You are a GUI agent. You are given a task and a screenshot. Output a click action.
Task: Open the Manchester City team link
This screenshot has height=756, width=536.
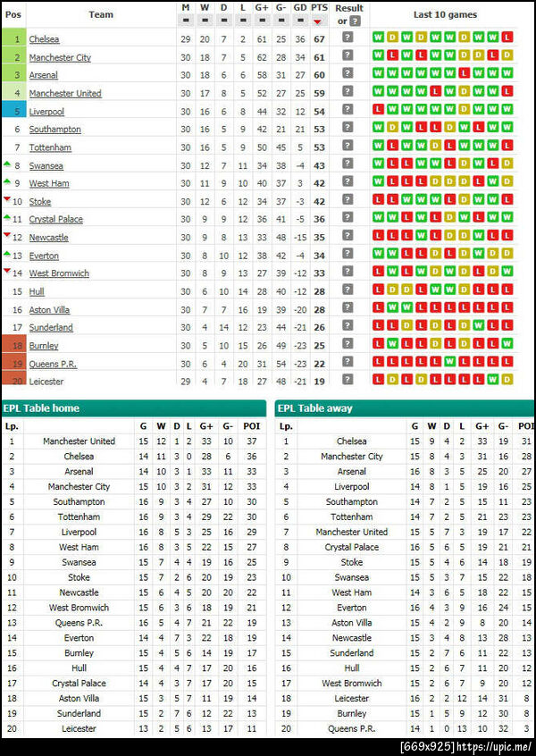pyautogui.click(x=60, y=57)
